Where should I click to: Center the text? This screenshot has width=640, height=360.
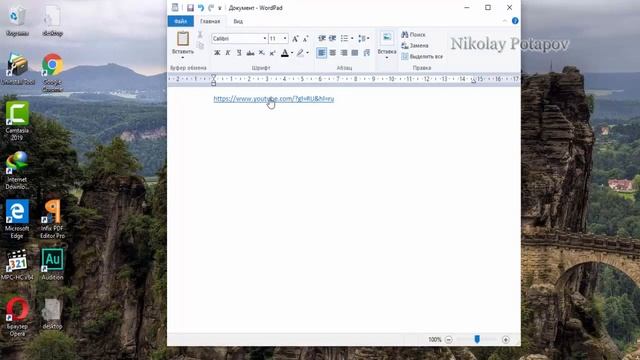(x=333, y=53)
